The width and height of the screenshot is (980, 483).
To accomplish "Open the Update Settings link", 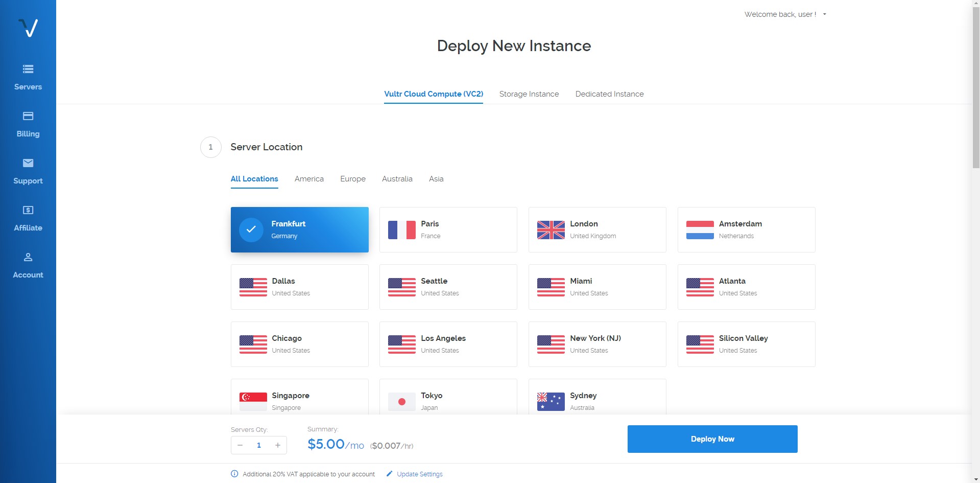I will 420,474.
